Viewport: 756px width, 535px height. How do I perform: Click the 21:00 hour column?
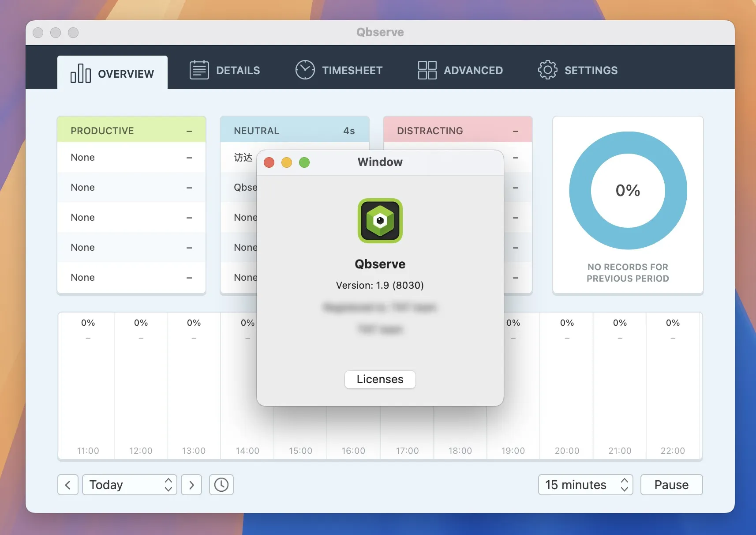tap(620, 386)
